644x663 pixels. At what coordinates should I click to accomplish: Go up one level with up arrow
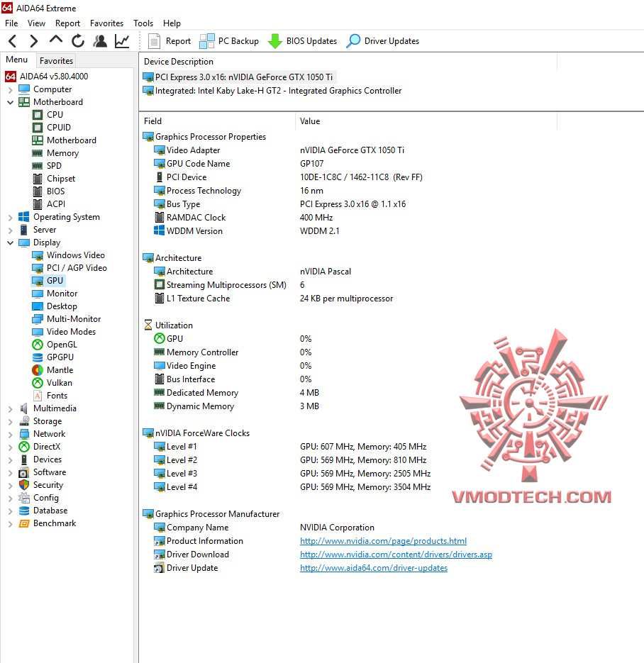pos(56,40)
